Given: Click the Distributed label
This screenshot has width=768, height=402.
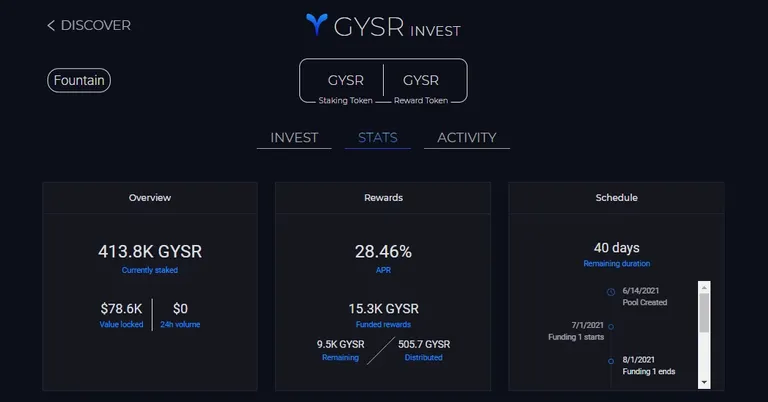Looking at the screenshot, I should [x=424, y=358].
